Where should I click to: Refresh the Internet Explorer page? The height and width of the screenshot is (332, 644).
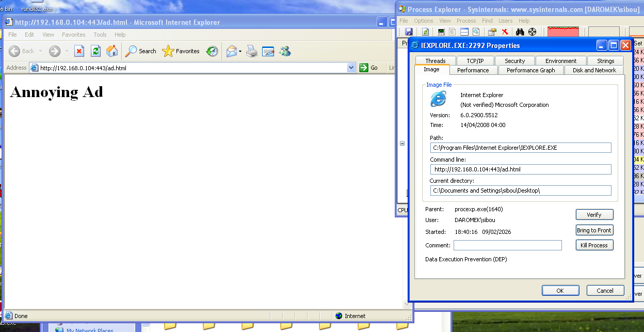pyautogui.click(x=95, y=51)
